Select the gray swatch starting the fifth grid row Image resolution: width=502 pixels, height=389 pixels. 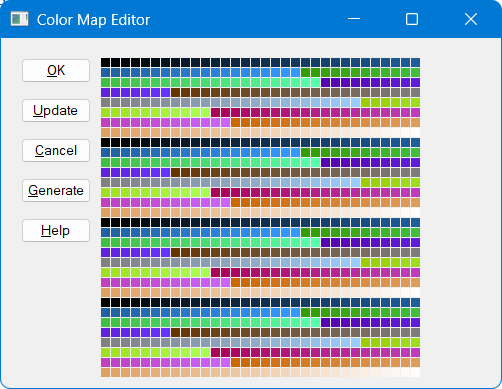[106, 102]
